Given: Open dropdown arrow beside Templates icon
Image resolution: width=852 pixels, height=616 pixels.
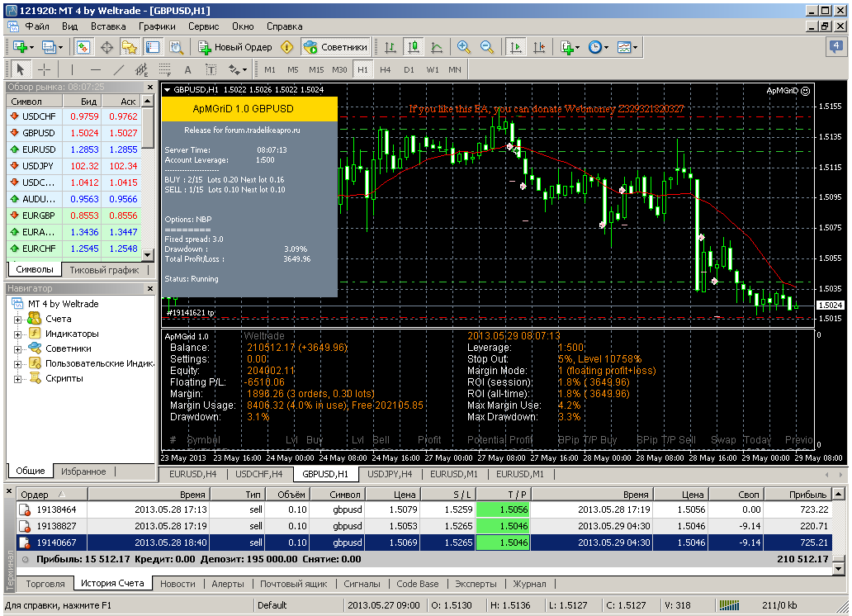Looking at the screenshot, I should point(635,47).
